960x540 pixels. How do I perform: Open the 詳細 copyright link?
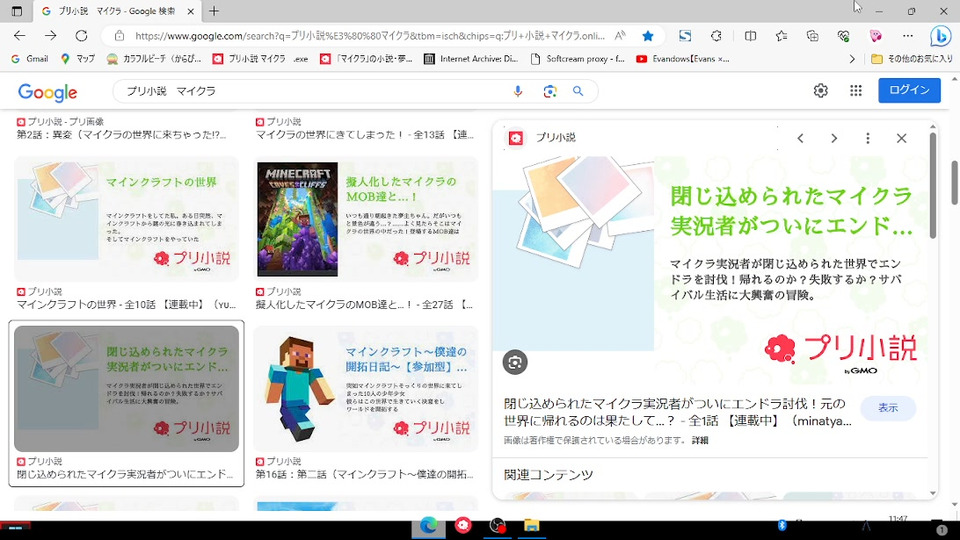coord(700,440)
